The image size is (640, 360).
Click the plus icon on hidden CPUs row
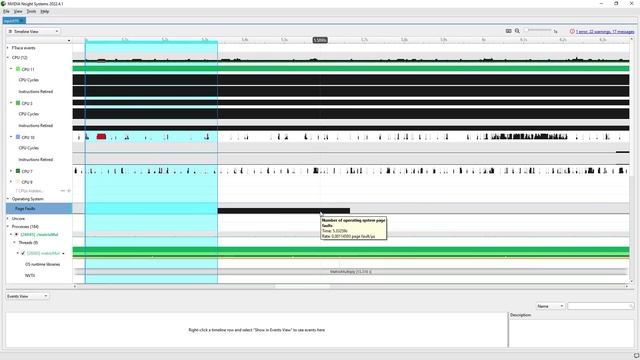click(69, 191)
